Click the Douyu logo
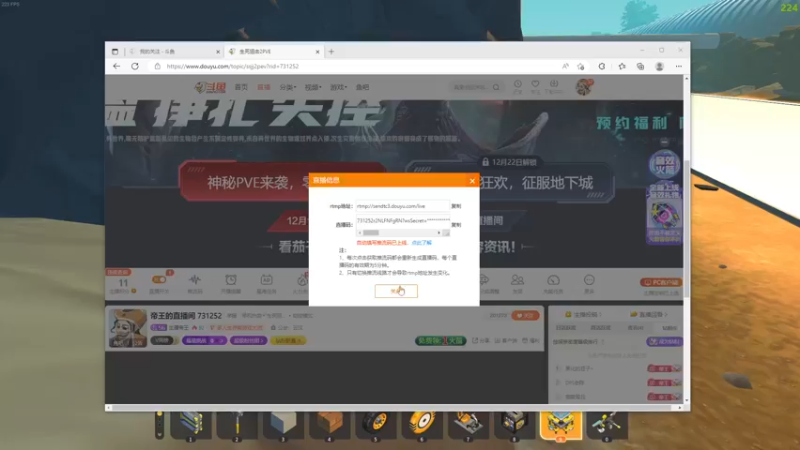The width and height of the screenshot is (800, 450). tap(210, 87)
